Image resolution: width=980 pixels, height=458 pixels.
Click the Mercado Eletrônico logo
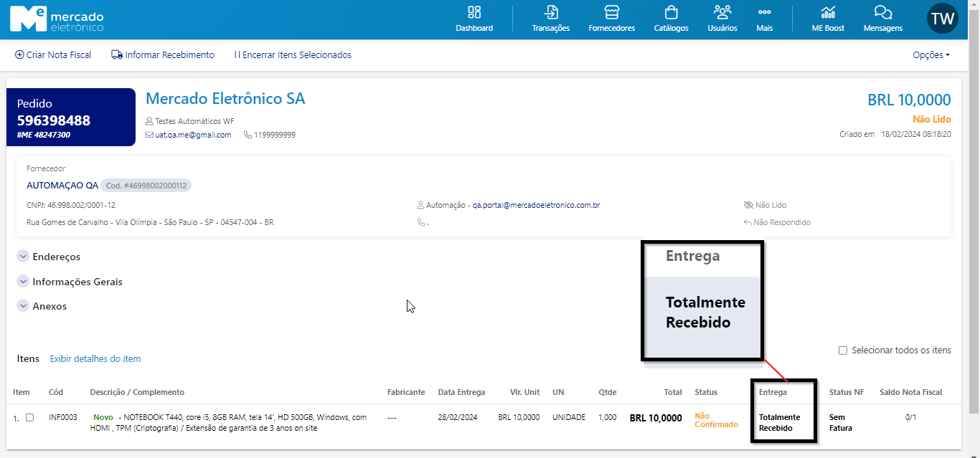pyautogui.click(x=57, y=19)
